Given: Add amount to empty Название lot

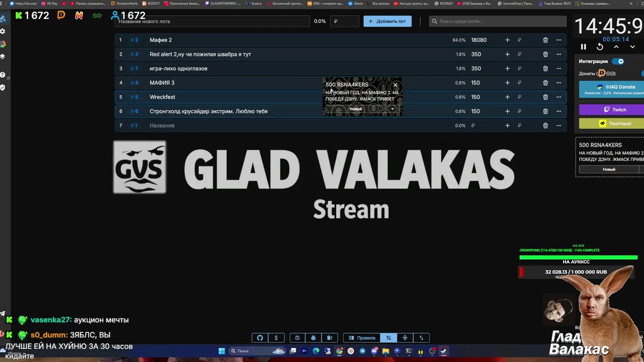Looking at the screenshot, I should pyautogui.click(x=507, y=126).
